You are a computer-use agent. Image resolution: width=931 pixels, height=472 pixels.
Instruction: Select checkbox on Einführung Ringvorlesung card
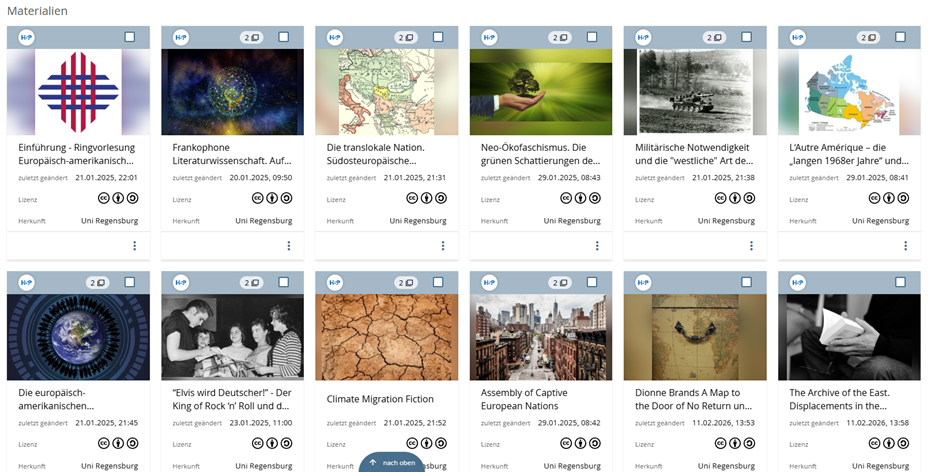tap(130, 37)
